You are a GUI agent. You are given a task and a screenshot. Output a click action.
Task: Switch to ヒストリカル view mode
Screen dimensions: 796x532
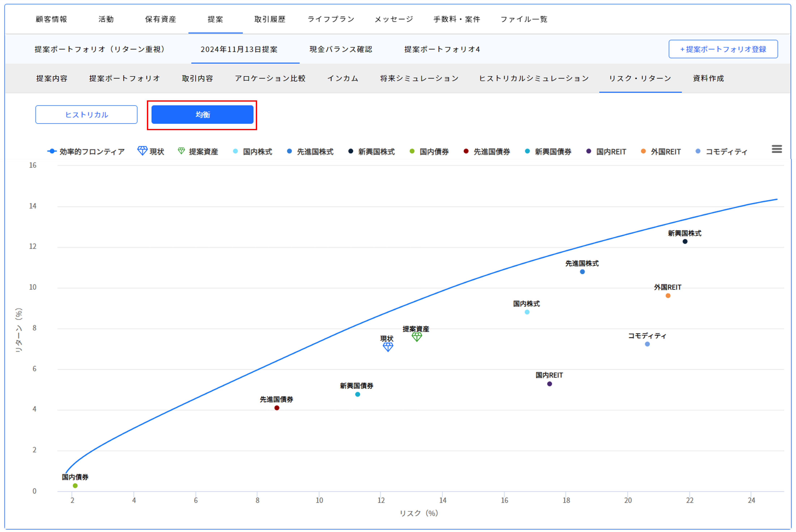(86, 115)
